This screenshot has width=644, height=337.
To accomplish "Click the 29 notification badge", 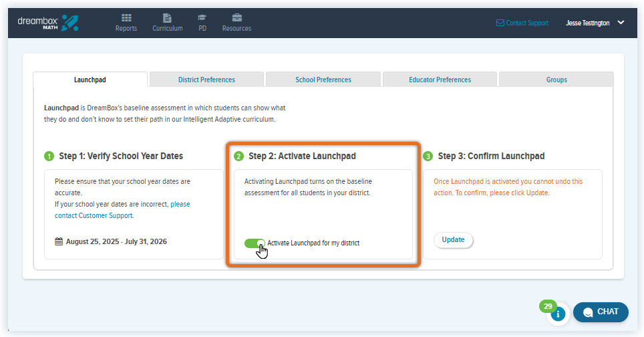I will [x=548, y=306].
